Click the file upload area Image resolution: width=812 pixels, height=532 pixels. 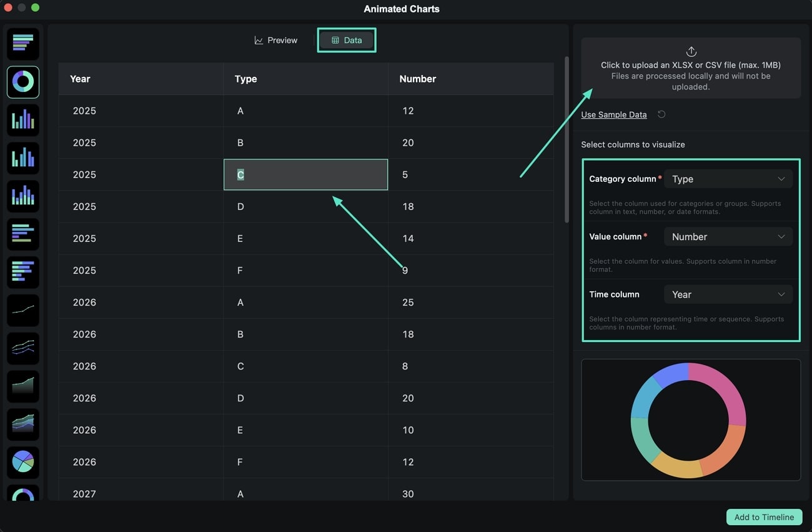click(690, 68)
